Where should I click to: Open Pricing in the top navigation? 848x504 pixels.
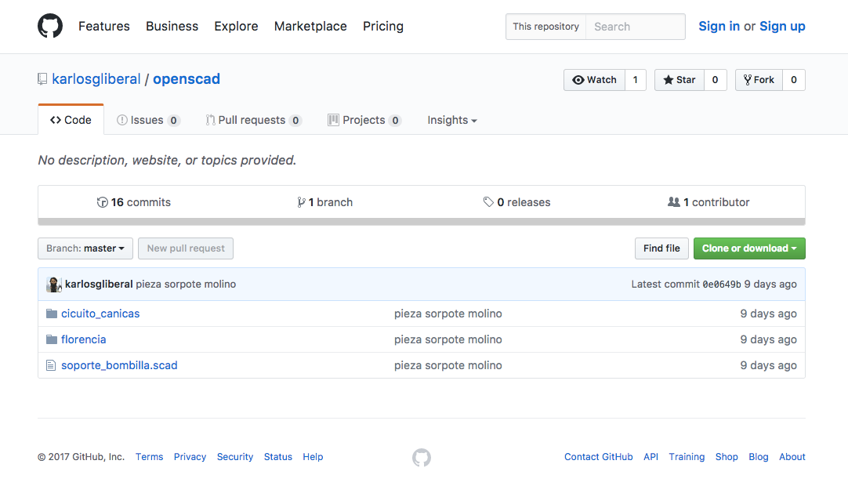383,27
